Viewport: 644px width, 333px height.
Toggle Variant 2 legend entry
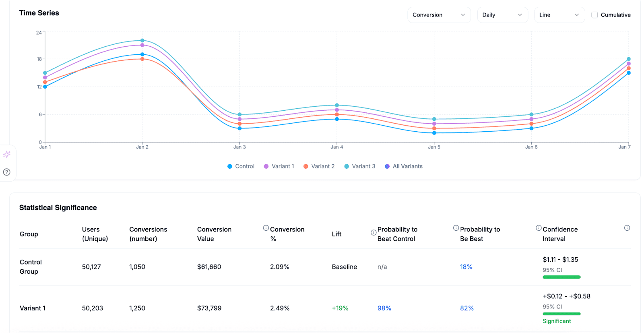tap(319, 166)
